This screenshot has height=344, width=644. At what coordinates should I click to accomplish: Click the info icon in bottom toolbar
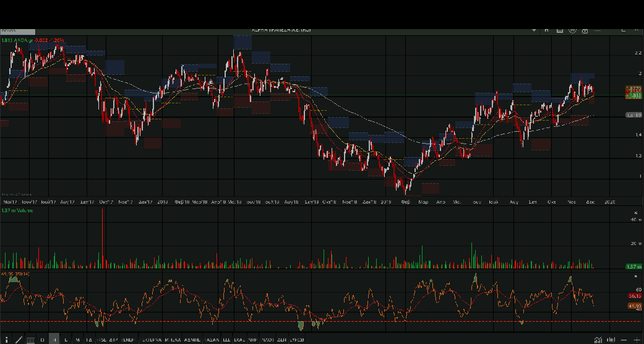coord(6,340)
